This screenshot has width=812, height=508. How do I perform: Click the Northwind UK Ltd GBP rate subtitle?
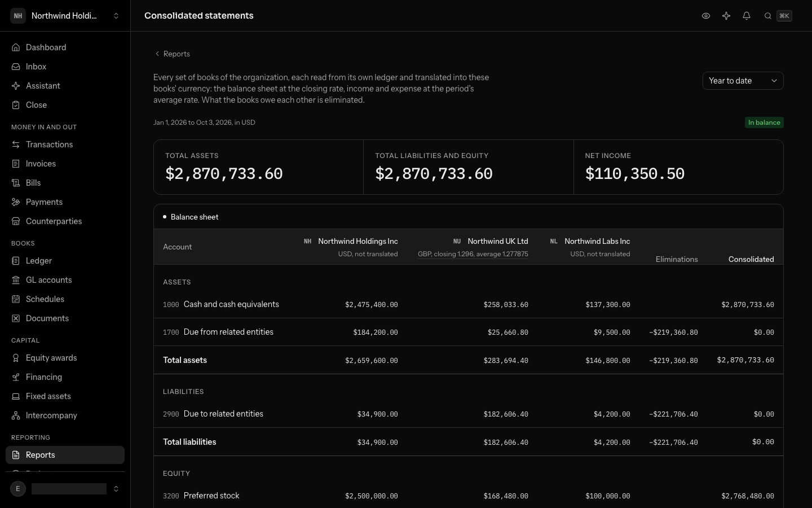point(473,254)
